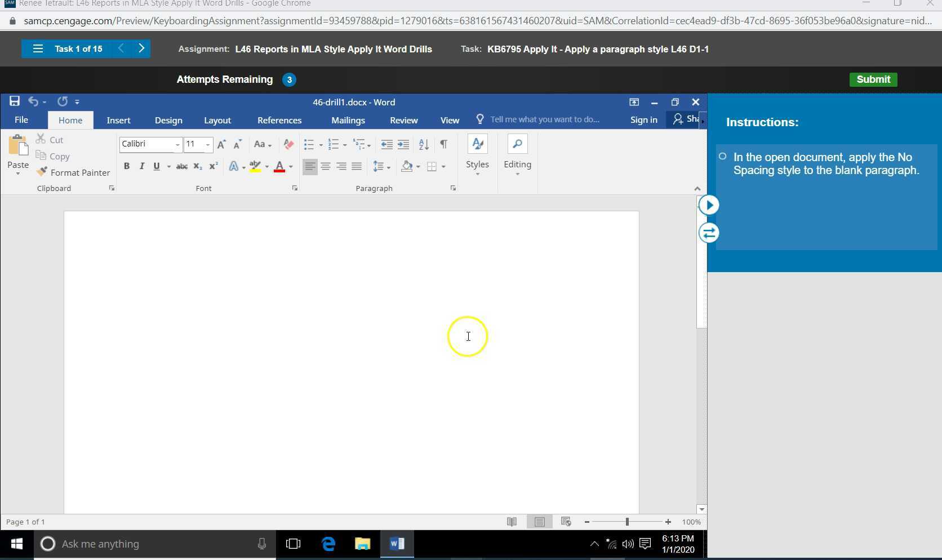942x560 pixels.
Task: Click the Sort paragraph icon
Action: [424, 144]
